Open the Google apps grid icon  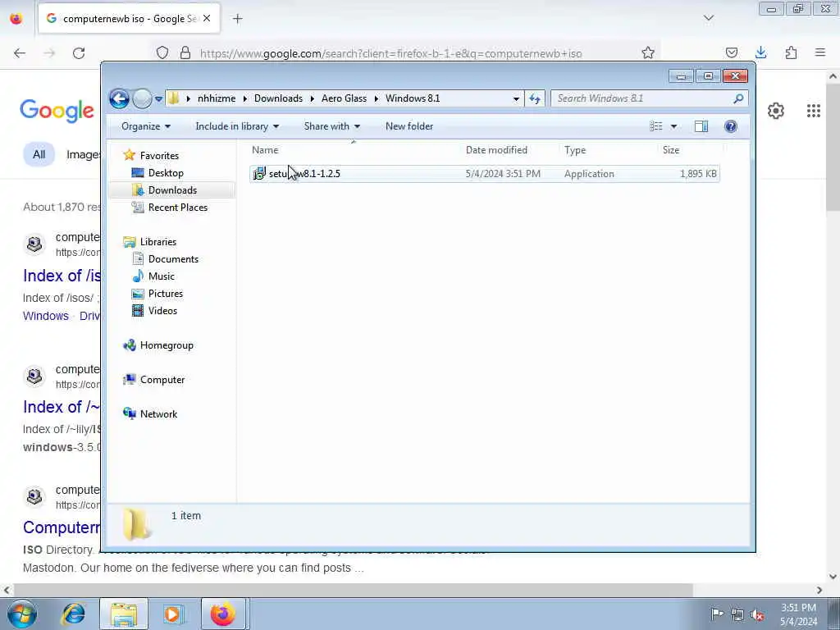(x=813, y=111)
